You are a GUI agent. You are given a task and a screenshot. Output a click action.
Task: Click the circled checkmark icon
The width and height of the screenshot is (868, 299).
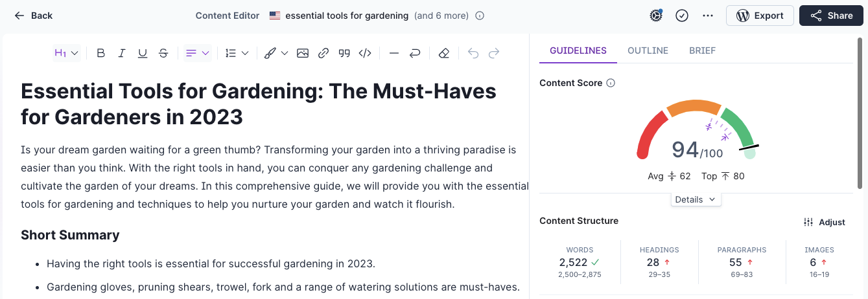pos(682,16)
